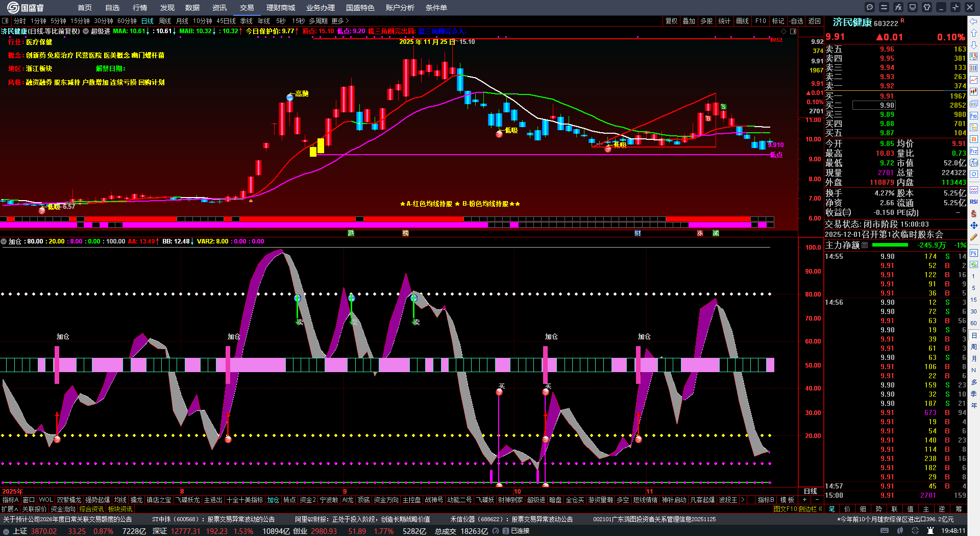980x536 pixels.
Task: Click the 叠加 overlay button
Action: point(689,21)
